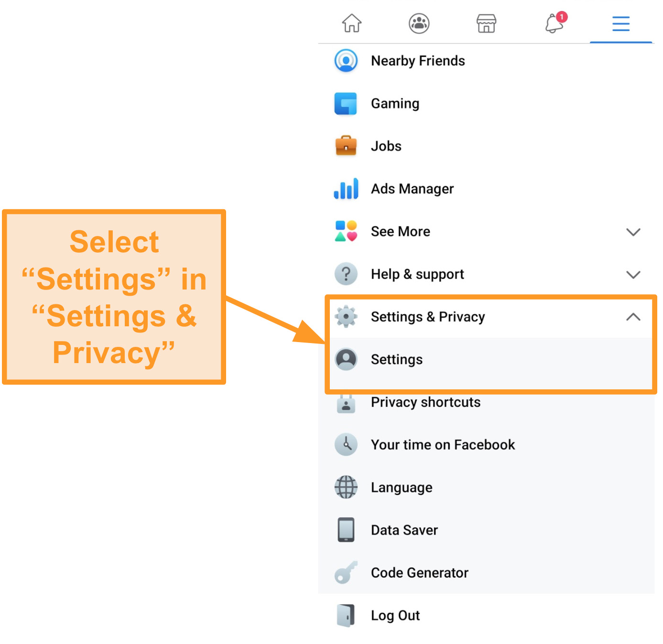663x644 pixels.
Task: Click the Data Saver phone icon
Action: [346, 530]
